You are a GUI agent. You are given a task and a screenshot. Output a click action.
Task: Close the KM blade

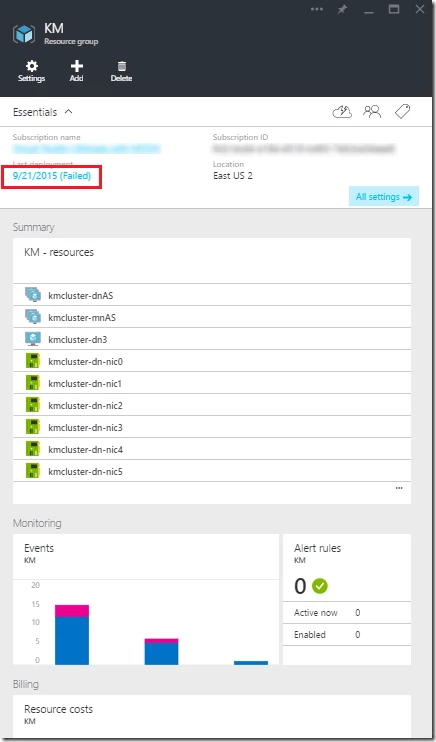[x=419, y=9]
